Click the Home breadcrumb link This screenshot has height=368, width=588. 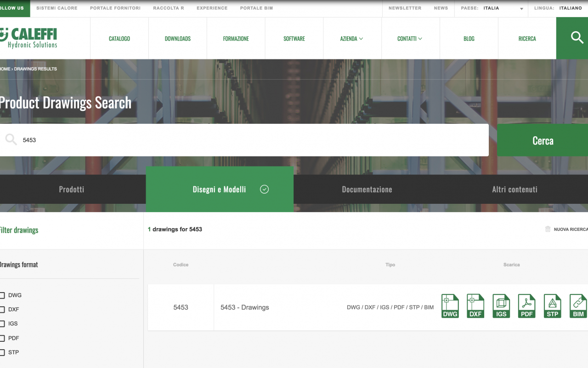coord(5,69)
